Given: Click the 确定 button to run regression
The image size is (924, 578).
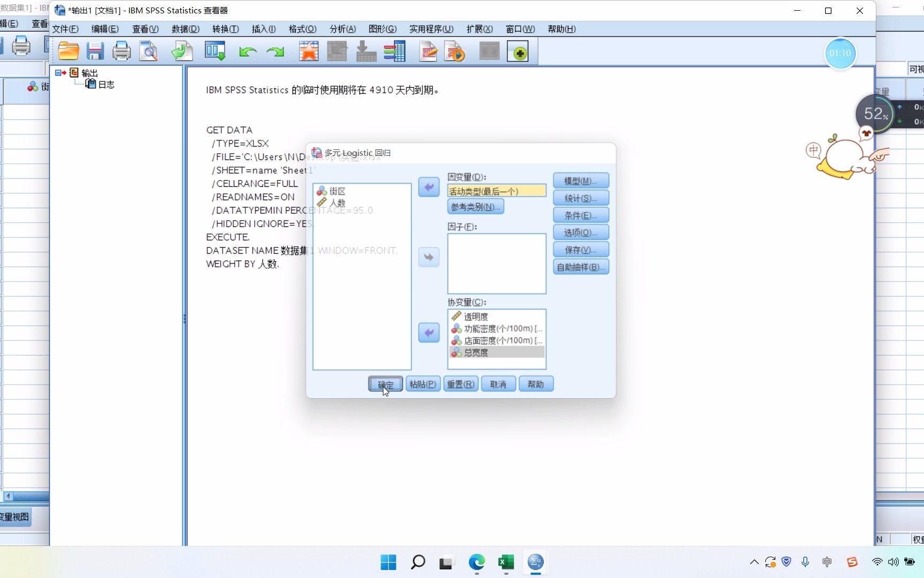Looking at the screenshot, I should click(x=384, y=384).
